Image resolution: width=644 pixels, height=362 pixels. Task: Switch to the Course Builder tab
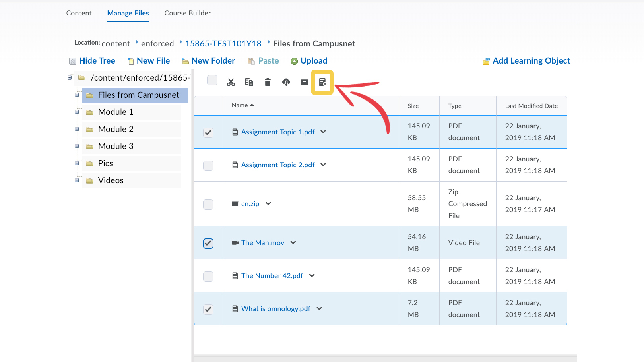pos(188,13)
